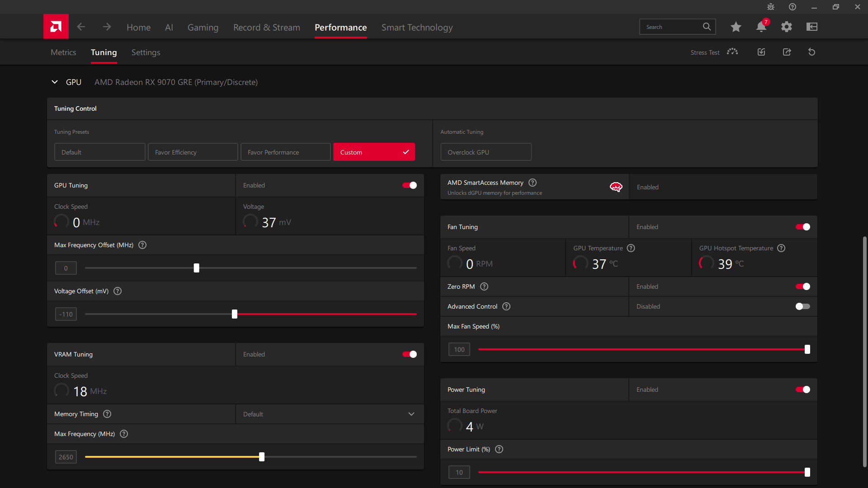Open the favorites star icon

(736, 27)
